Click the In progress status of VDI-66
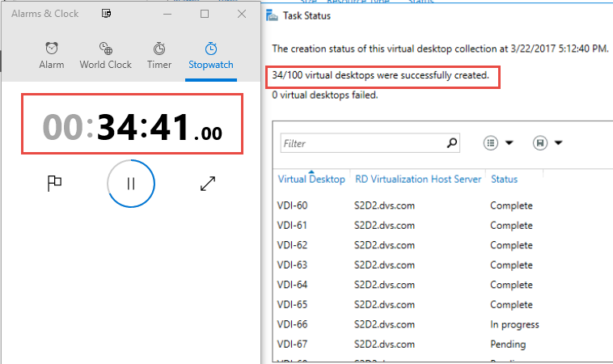Screen dimensions: 613x364 [x=514, y=324]
